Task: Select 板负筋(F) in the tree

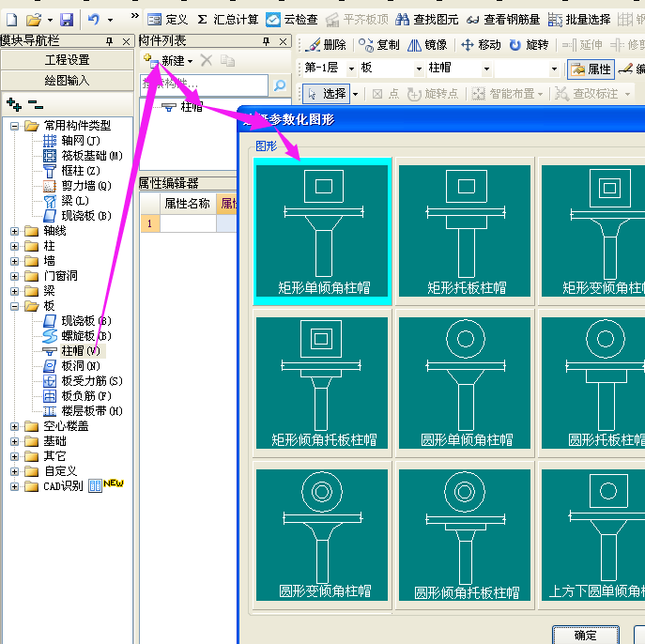Action: point(77,396)
